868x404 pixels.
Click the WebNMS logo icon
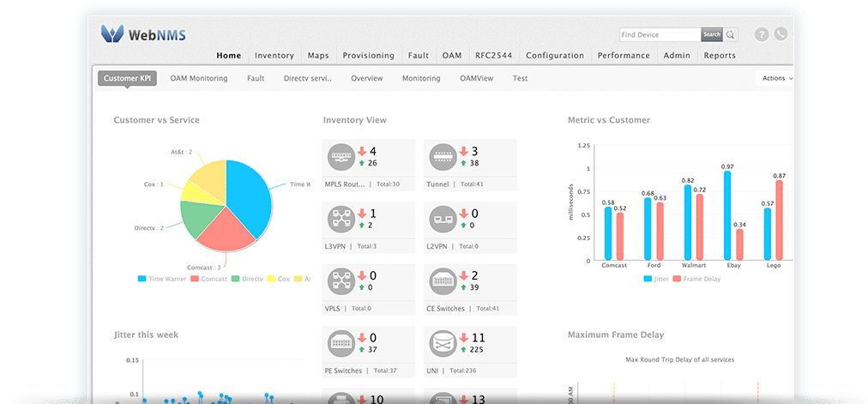click(x=112, y=34)
